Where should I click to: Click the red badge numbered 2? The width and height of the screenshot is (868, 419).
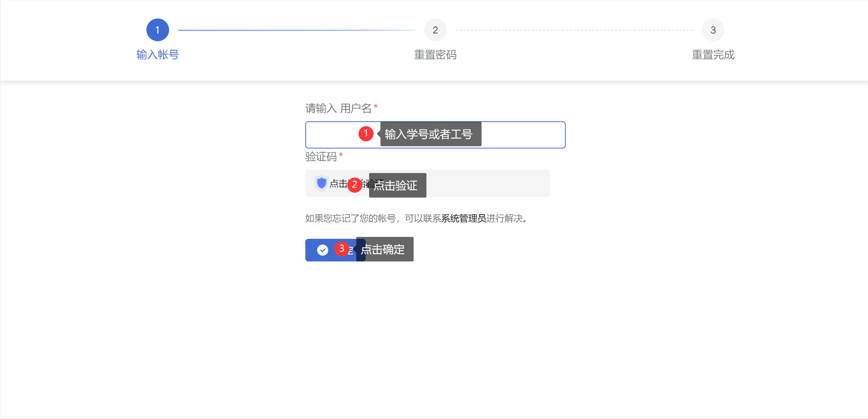(354, 185)
